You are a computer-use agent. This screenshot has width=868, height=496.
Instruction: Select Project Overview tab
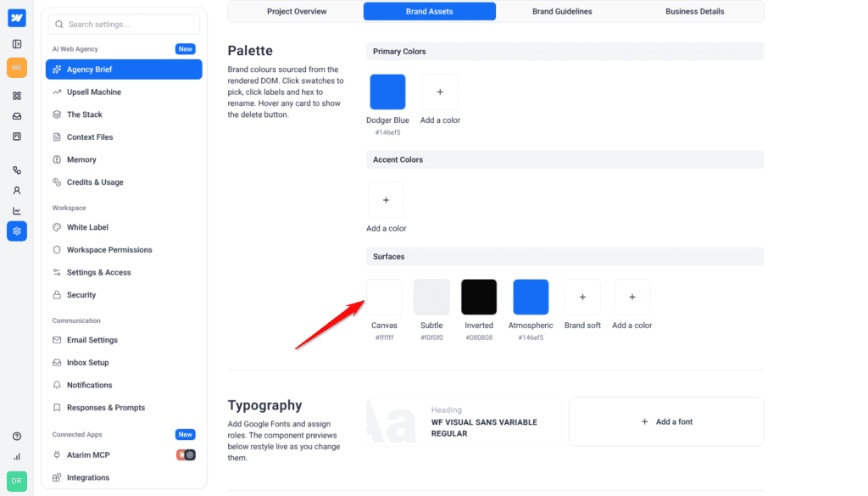[x=297, y=11]
